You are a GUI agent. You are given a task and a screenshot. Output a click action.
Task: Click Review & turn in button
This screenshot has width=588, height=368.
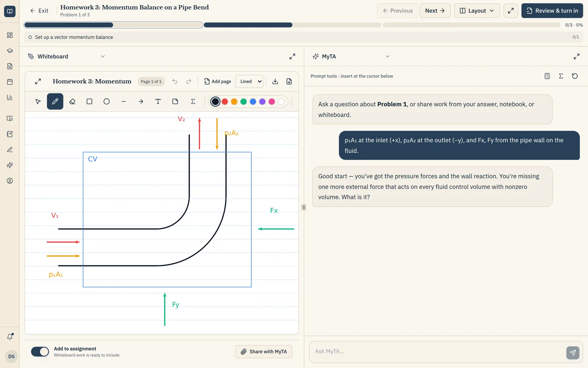[552, 11]
